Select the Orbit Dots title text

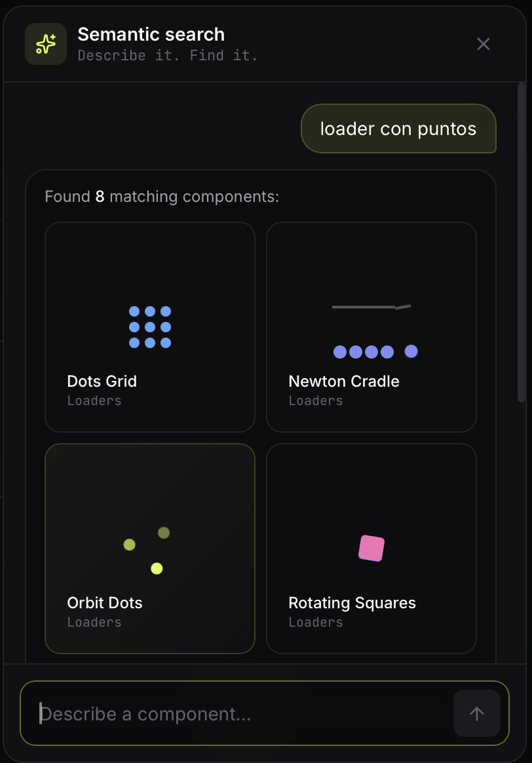(105, 603)
